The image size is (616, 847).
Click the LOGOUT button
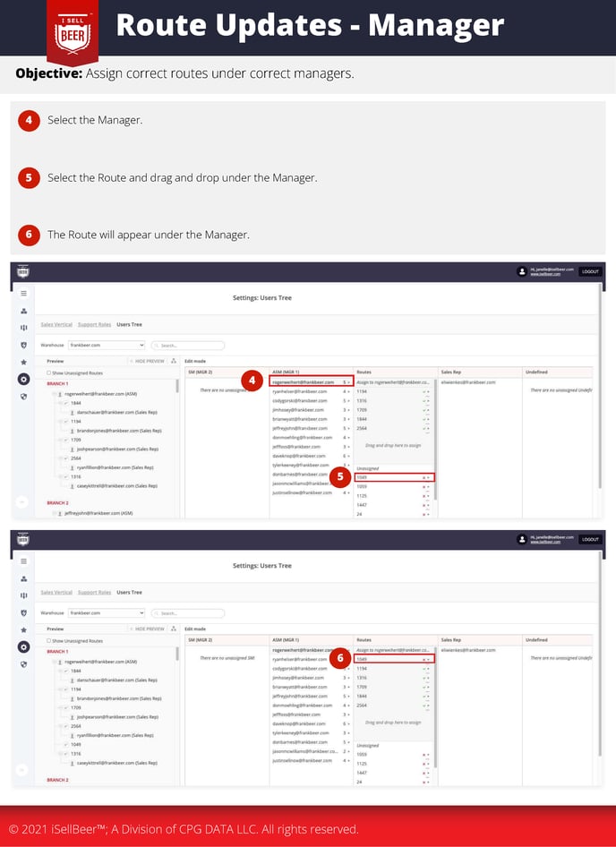(x=589, y=271)
